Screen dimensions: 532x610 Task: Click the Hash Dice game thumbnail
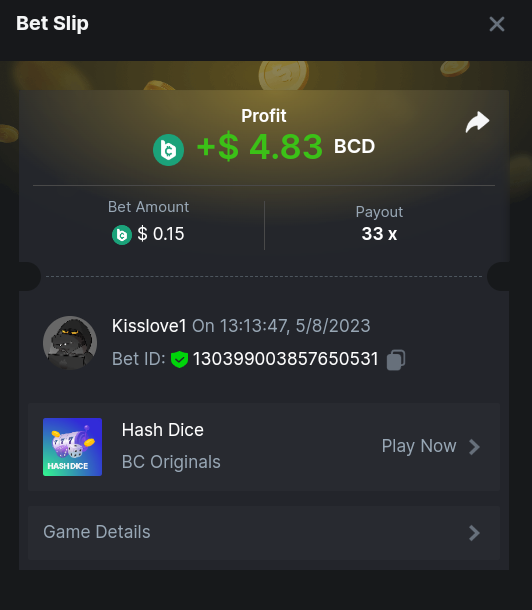[72, 447]
